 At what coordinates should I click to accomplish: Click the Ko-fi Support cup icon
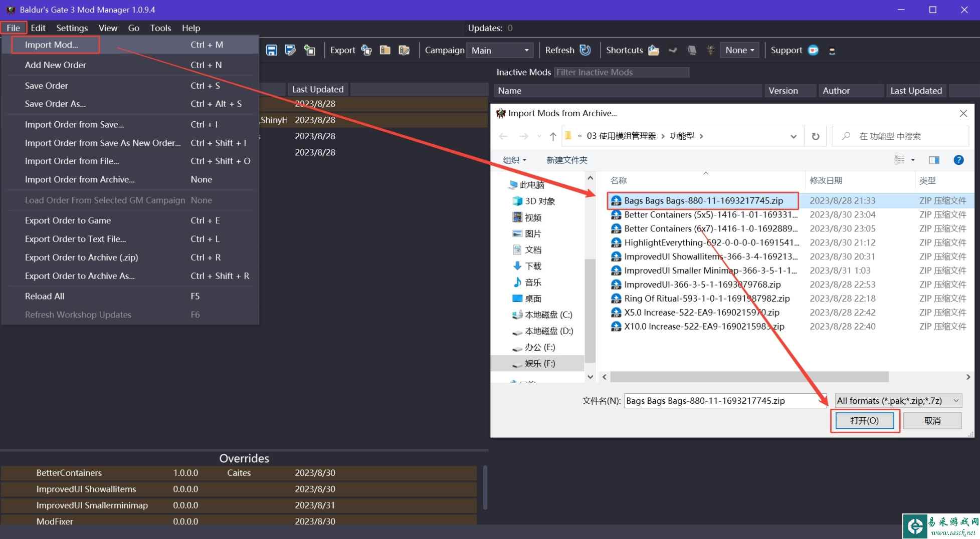(x=813, y=50)
